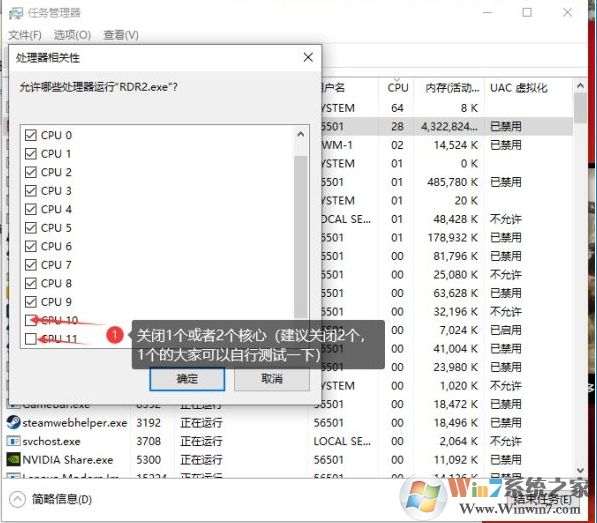Image resolution: width=597 pixels, height=523 pixels.
Task: Click the 已启用 UAC status cell
Action: (506, 330)
